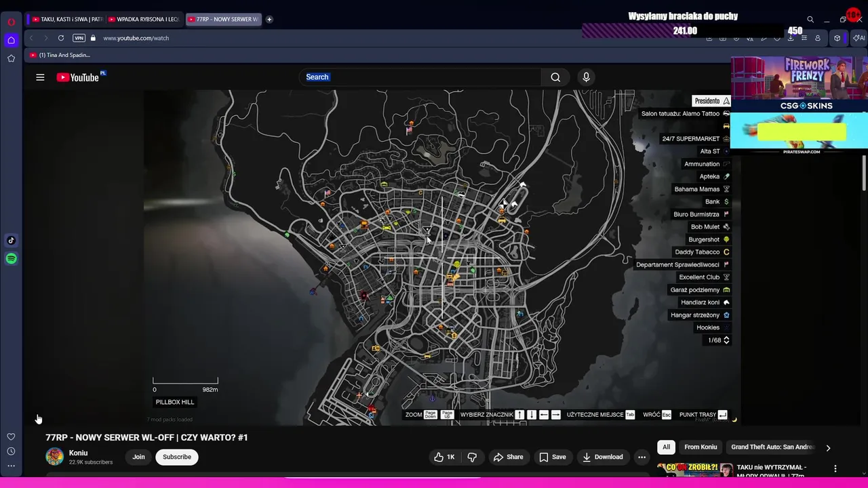Reload the page with refresh icon

point(61,38)
